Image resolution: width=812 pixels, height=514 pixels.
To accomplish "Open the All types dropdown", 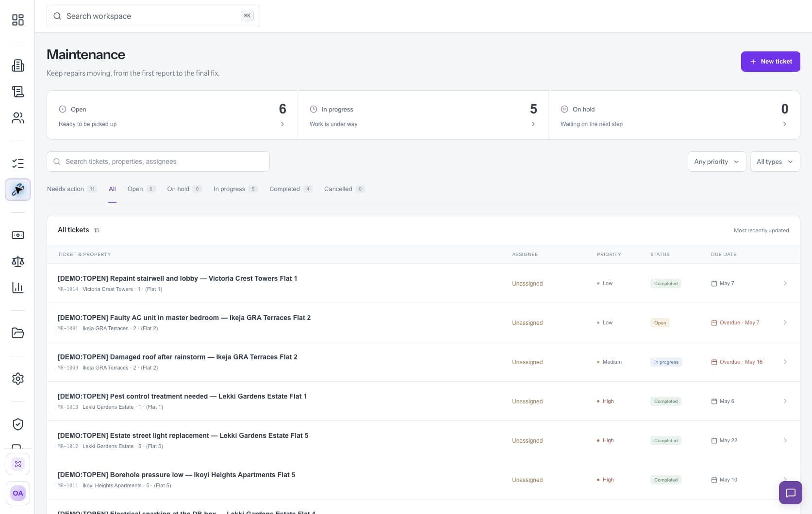I will (775, 161).
